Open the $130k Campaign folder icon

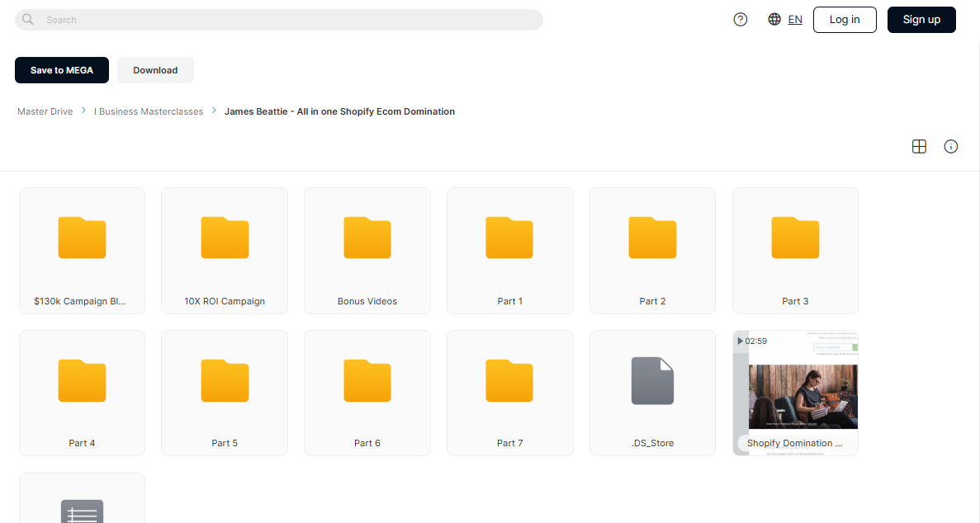point(82,238)
